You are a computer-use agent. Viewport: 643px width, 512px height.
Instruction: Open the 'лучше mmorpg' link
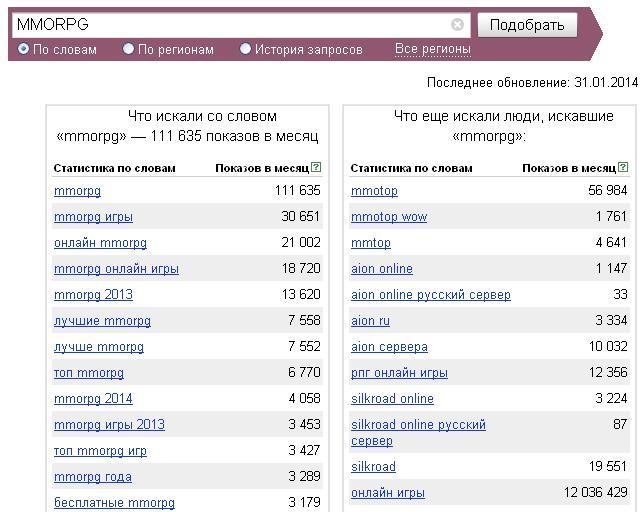tap(99, 347)
